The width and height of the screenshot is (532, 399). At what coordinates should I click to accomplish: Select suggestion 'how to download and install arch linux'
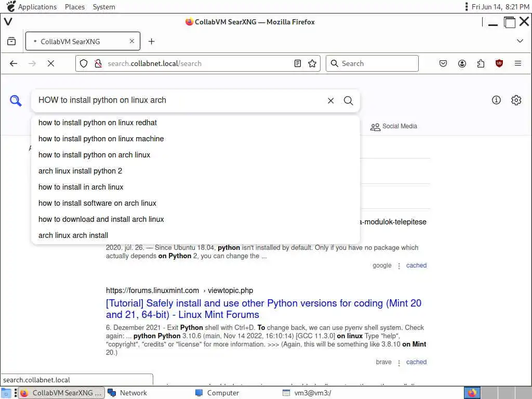pyautogui.click(x=195, y=219)
